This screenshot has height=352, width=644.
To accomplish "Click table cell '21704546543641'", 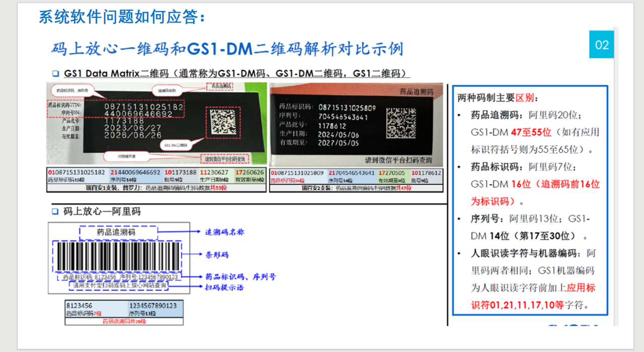I will click(351, 172).
